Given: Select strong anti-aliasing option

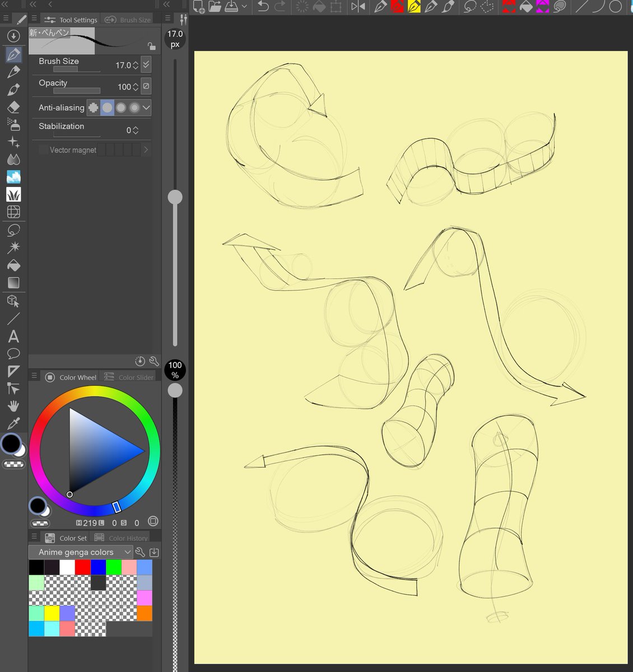Looking at the screenshot, I should click(x=134, y=108).
